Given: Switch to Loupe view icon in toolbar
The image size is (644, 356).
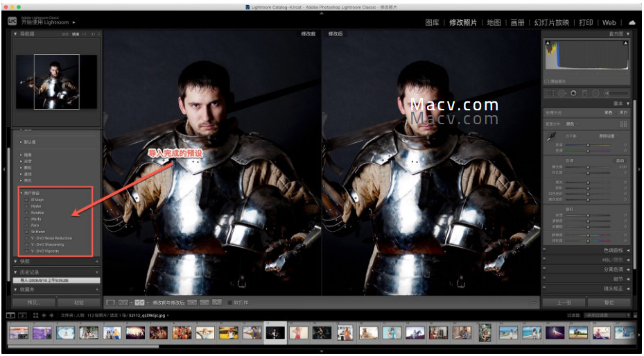Looking at the screenshot, I should click(x=110, y=303).
